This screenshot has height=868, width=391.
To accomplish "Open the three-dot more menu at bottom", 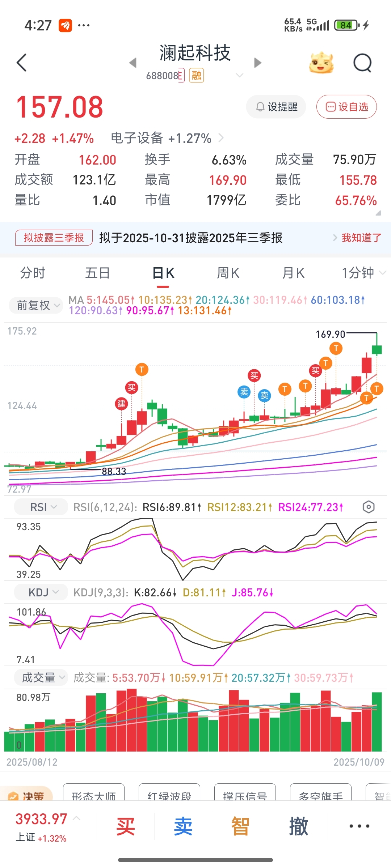I will click(x=359, y=826).
